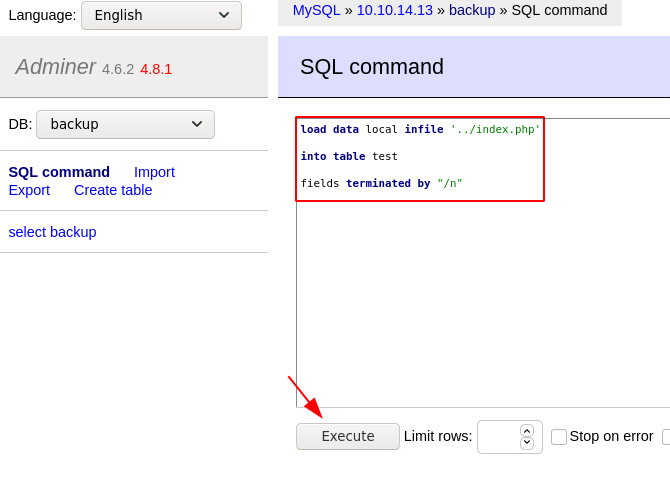Tick the checkbox right of Stop on error
Viewport: 670px width, 486px height.
tap(666, 437)
